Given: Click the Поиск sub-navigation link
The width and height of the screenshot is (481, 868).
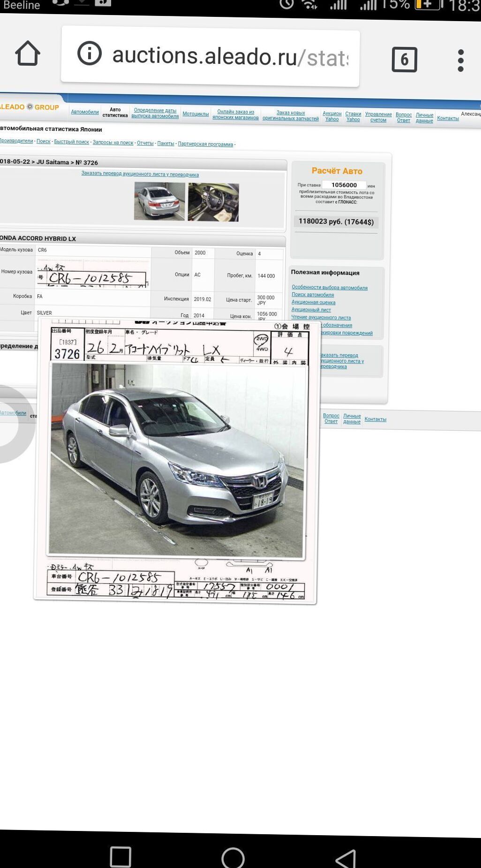Looking at the screenshot, I should (43, 141).
